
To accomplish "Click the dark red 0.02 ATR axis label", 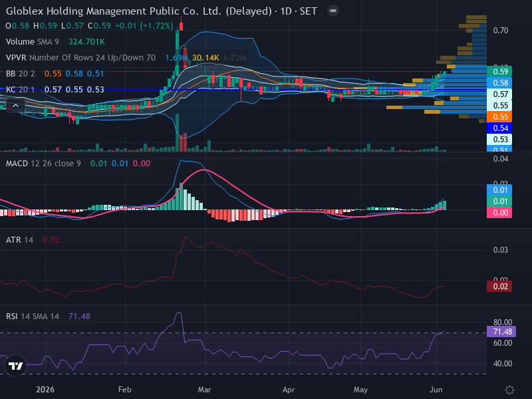I will pyautogui.click(x=499, y=287).
